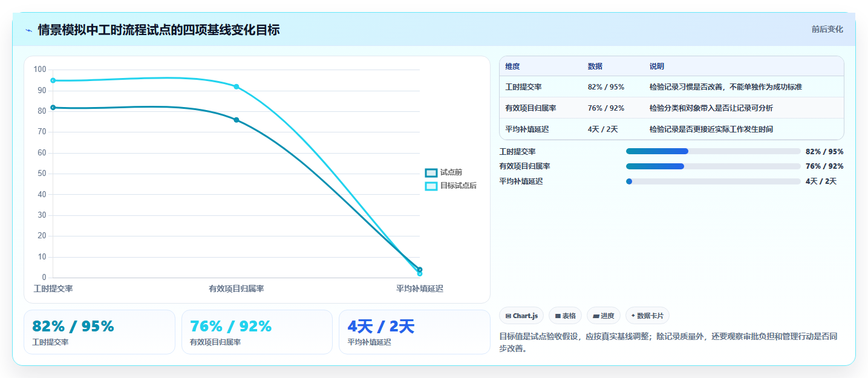This screenshot has height=378, width=868.
Task: Click the 试点前 legend color box
Action: pyautogui.click(x=431, y=173)
